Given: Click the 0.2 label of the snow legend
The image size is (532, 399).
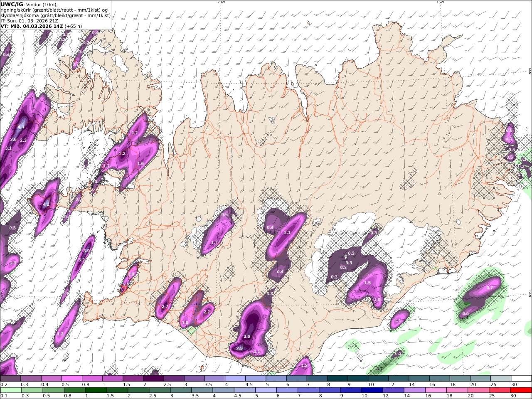Looking at the screenshot, I should pyautogui.click(x=3, y=384).
